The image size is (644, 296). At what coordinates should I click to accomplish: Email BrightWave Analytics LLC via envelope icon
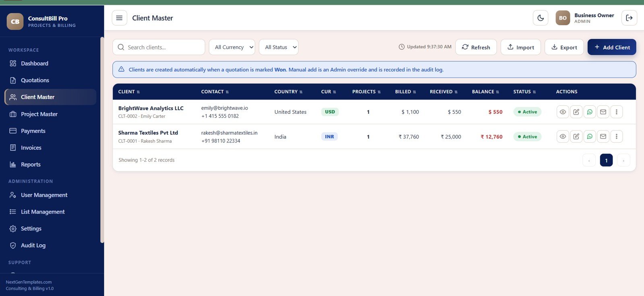603,112
